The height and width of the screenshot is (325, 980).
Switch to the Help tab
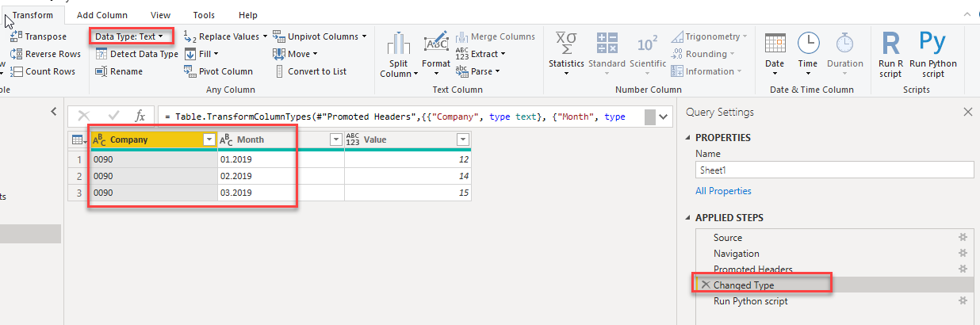coord(248,15)
